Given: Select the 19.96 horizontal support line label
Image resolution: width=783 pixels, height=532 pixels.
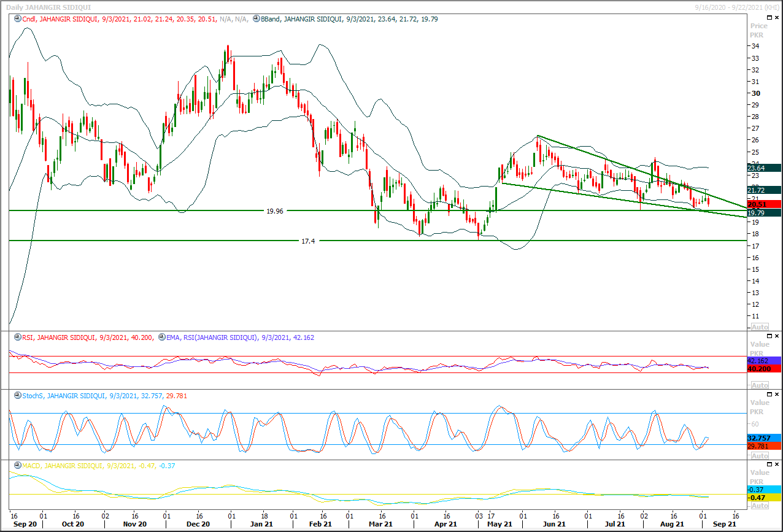Looking at the screenshot, I should tap(274, 210).
